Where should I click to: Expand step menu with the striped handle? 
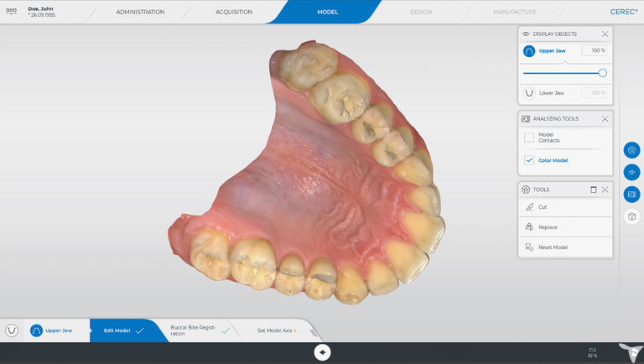(313, 332)
